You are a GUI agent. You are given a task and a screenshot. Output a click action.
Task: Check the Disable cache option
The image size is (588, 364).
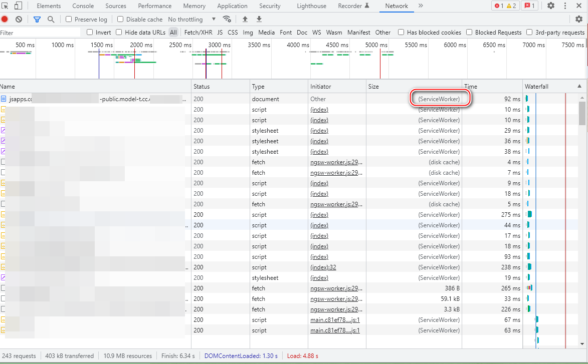(x=120, y=19)
